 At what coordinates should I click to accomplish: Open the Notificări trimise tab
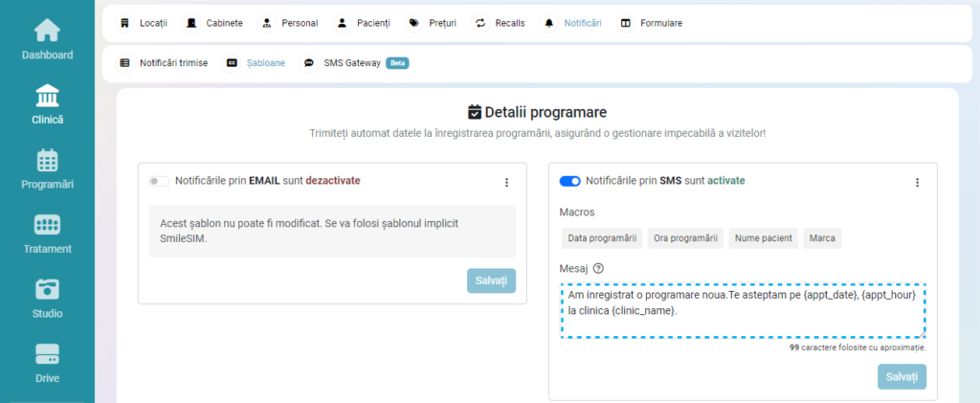[x=164, y=63]
